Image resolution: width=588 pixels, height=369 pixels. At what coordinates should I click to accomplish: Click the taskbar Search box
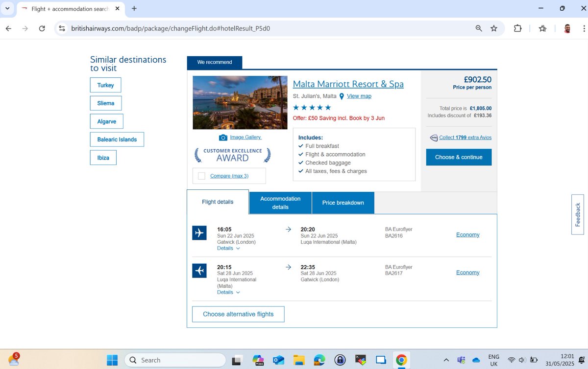pyautogui.click(x=174, y=360)
